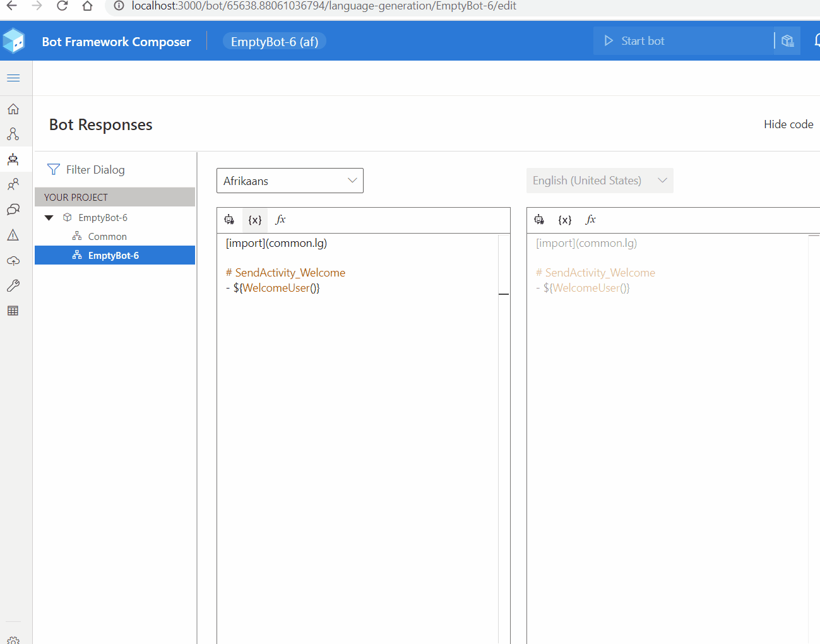Open Form Dialogs table page in sidebar

13,311
